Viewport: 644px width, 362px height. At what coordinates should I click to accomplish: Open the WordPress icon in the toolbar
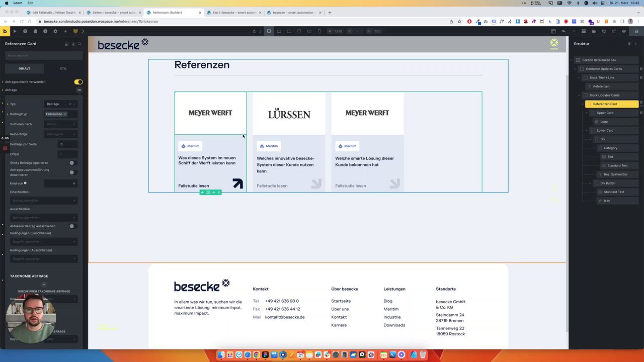[604, 31]
